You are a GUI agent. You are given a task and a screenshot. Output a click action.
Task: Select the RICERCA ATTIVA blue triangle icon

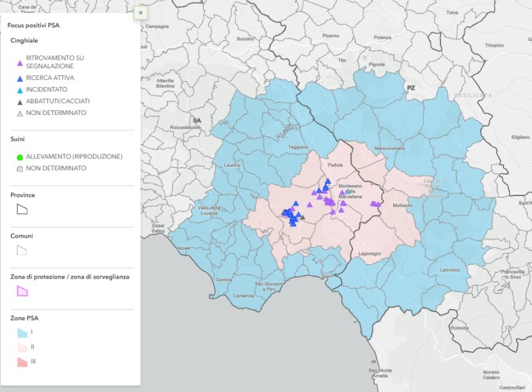tap(21, 77)
